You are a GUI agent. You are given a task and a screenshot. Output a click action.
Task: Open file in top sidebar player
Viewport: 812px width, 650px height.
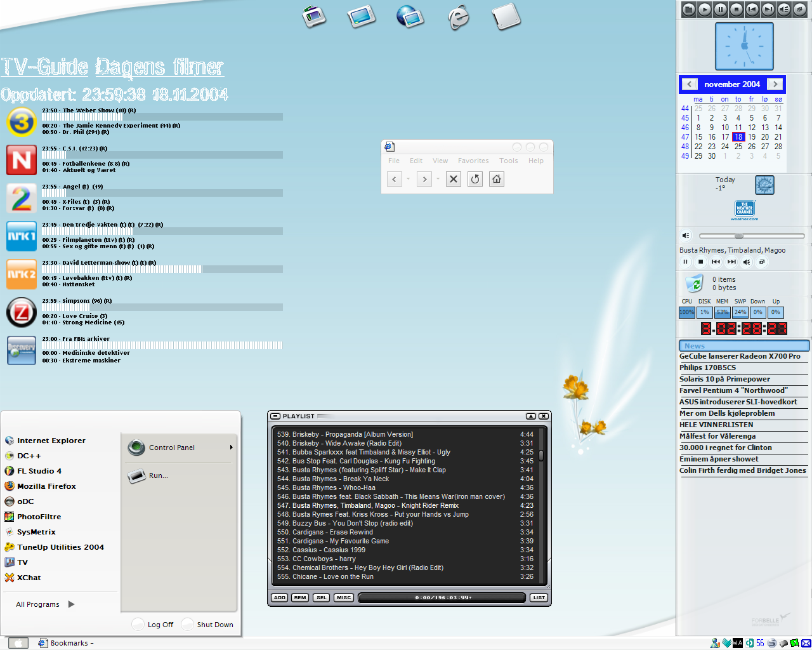689,9
